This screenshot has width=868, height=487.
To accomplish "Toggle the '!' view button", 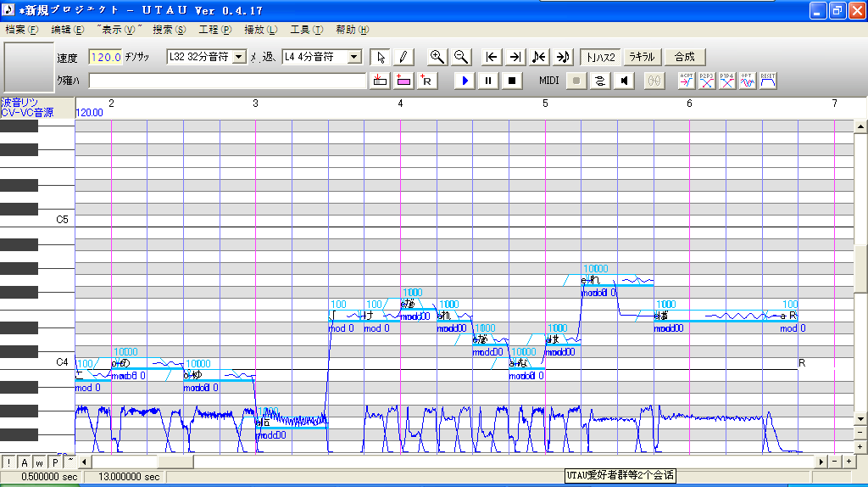I will [x=8, y=462].
